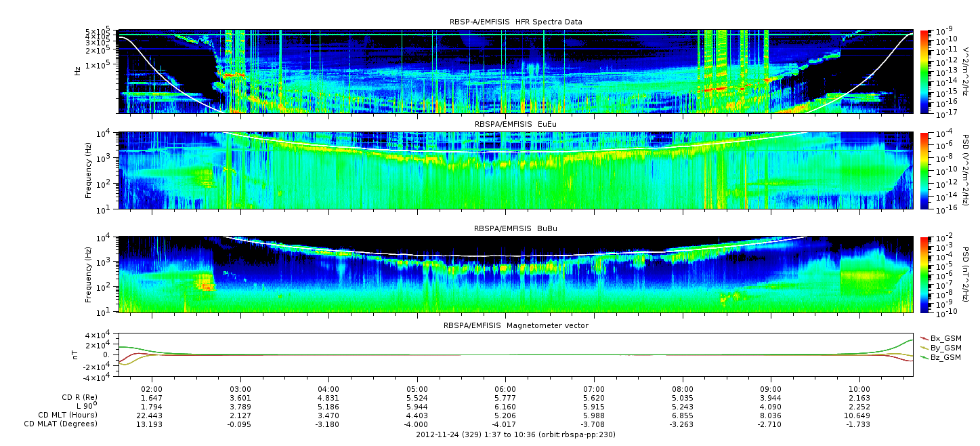Click the Bx_GSM red legend line marker

(924, 338)
